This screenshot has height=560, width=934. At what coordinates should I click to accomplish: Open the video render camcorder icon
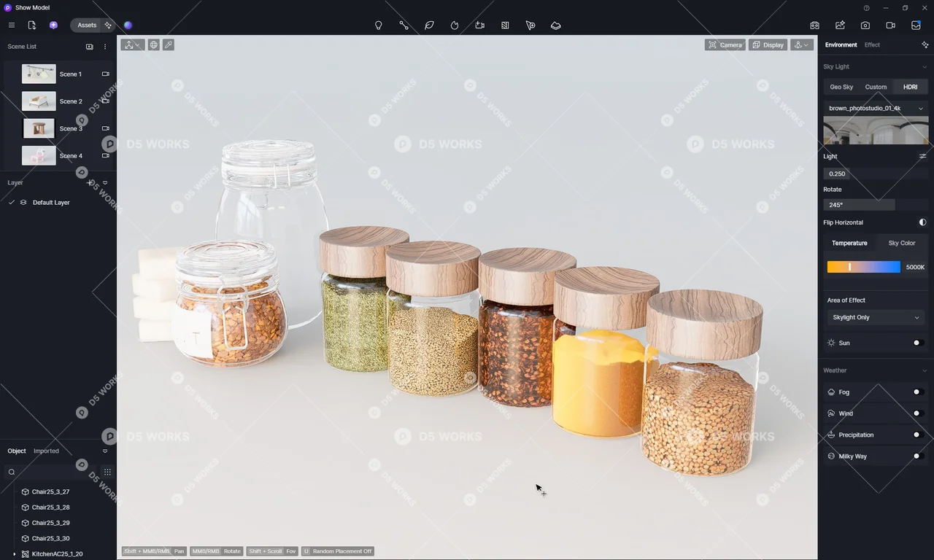tap(890, 26)
